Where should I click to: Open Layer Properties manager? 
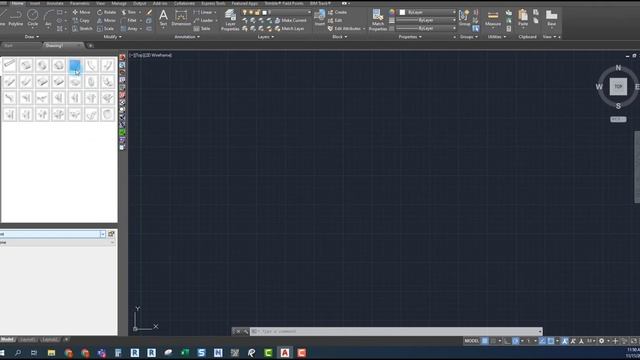(x=230, y=20)
